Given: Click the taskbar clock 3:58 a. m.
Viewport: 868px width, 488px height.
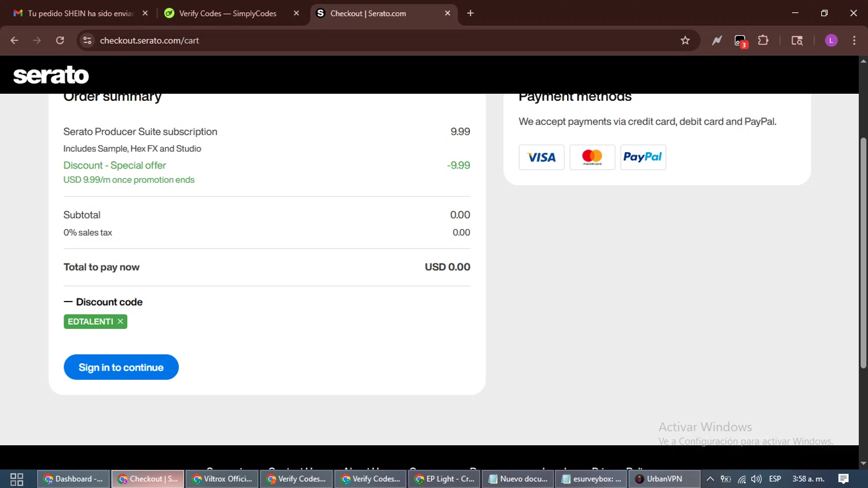Looking at the screenshot, I should click(808, 479).
